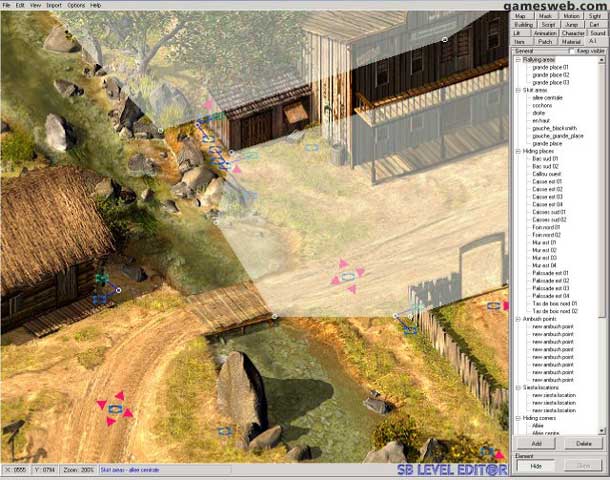Switch to the Character tab
This screenshot has height=480, width=610.
point(573,33)
